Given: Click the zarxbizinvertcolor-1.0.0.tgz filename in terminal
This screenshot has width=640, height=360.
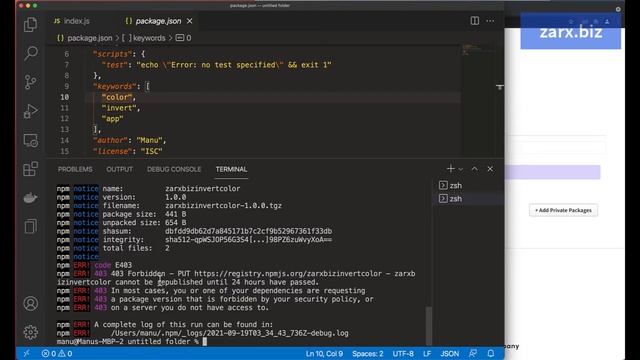Looking at the screenshot, I should click(x=223, y=206).
